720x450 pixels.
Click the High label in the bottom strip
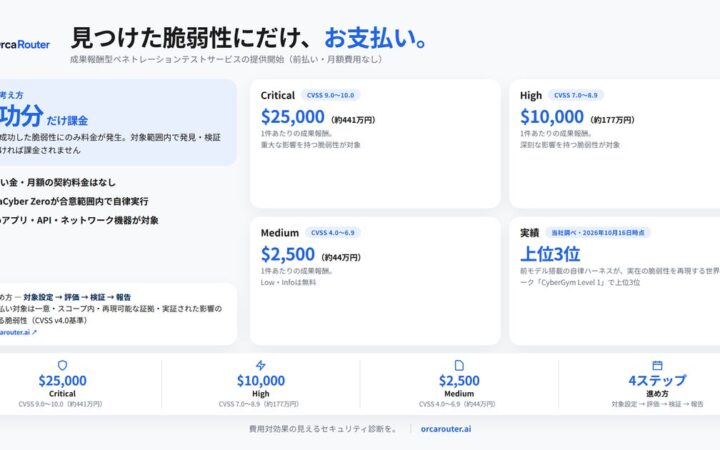(x=261, y=394)
